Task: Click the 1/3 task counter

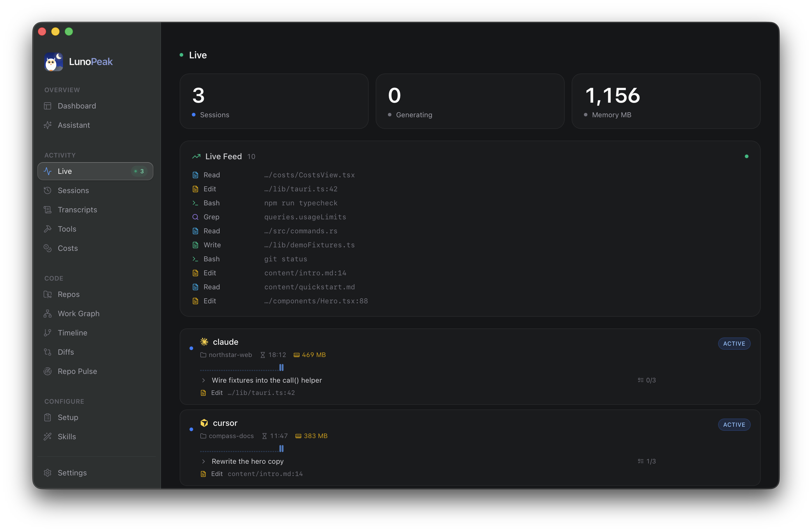Action: [647, 461]
